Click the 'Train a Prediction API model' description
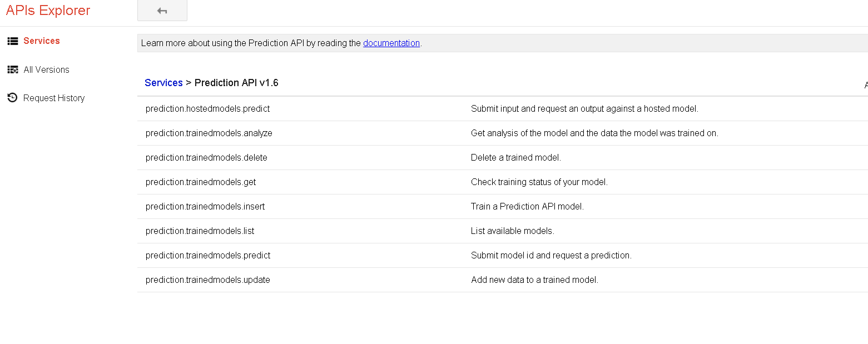 tap(527, 207)
